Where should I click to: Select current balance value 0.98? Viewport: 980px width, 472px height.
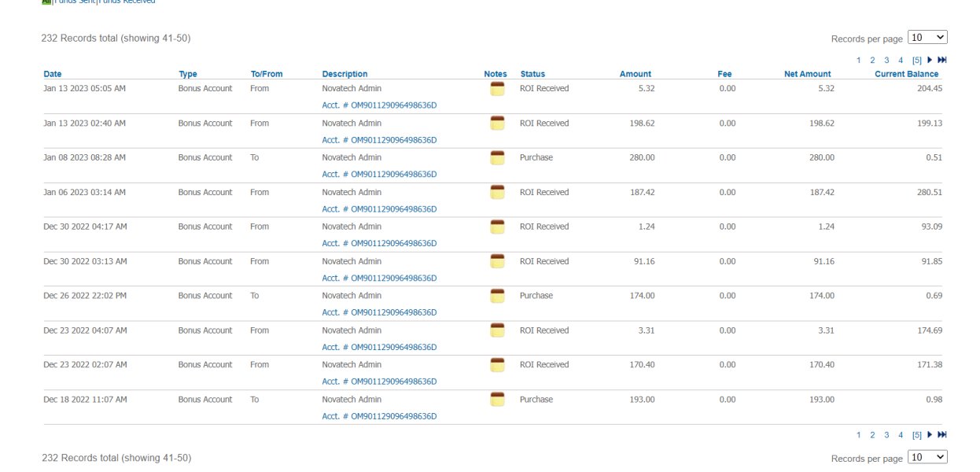coord(934,400)
